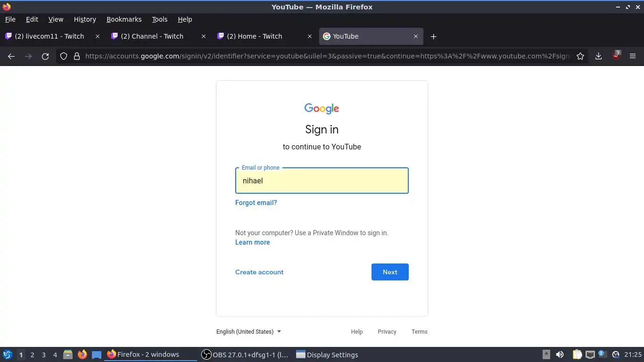This screenshot has height=362, width=644.
Task: Switch to virtual desktop 3
Action: pyautogui.click(x=43, y=355)
